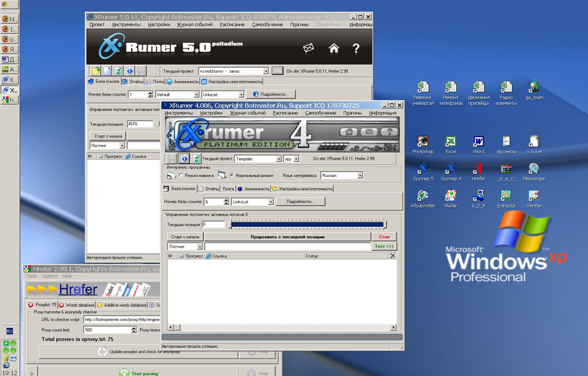Open the Excel desktop icon
Viewport: 588px width, 376px height.
click(451, 145)
